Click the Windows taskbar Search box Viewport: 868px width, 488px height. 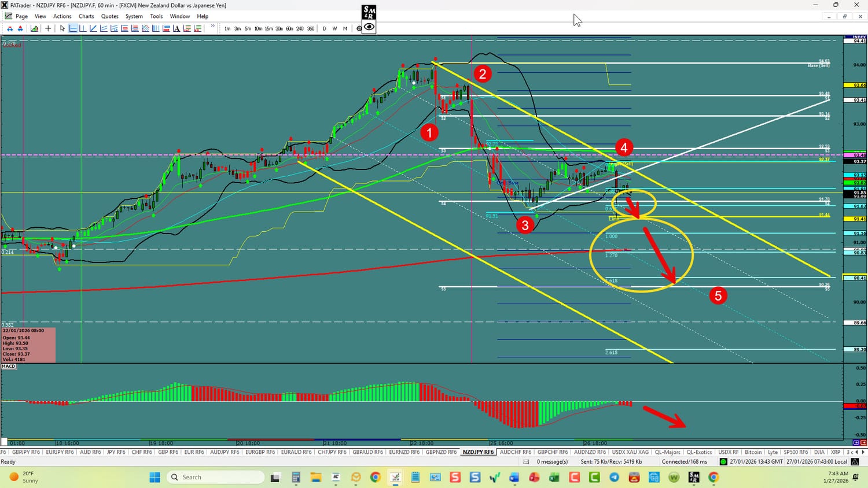pyautogui.click(x=216, y=477)
